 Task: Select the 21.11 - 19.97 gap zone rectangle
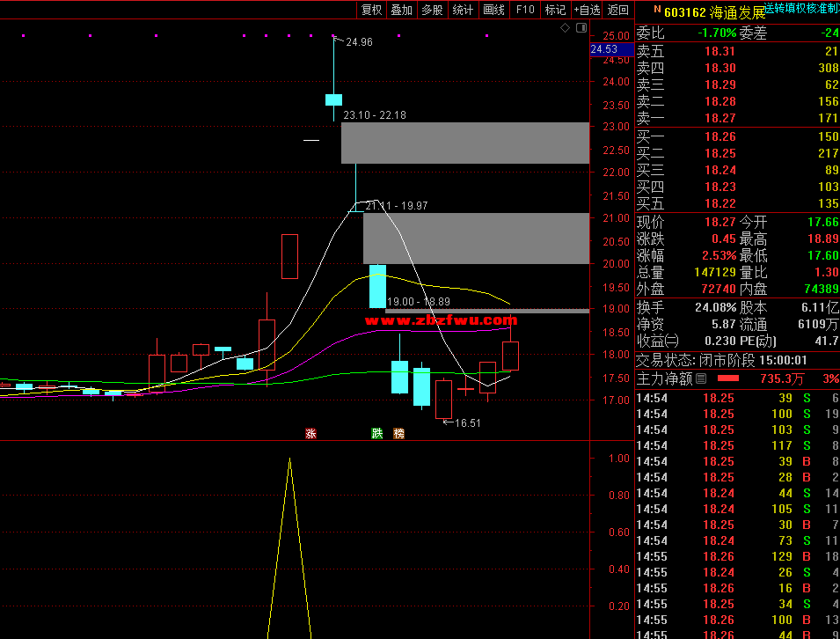coord(476,238)
